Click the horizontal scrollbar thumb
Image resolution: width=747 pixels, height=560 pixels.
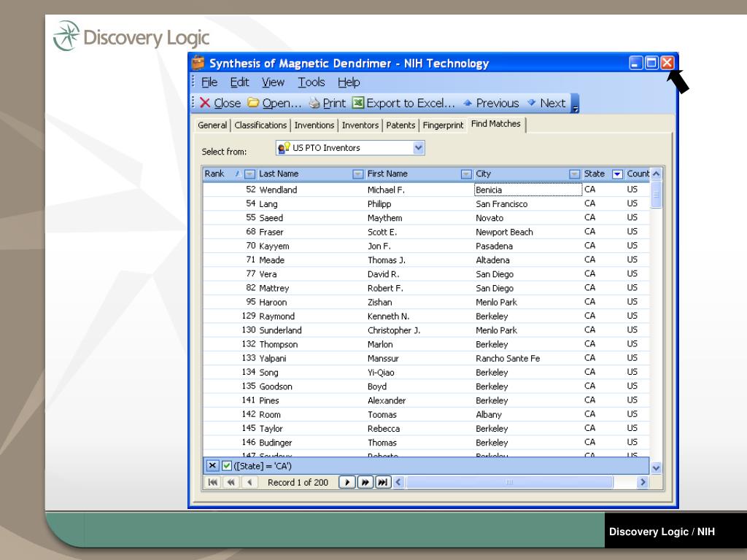click(508, 483)
